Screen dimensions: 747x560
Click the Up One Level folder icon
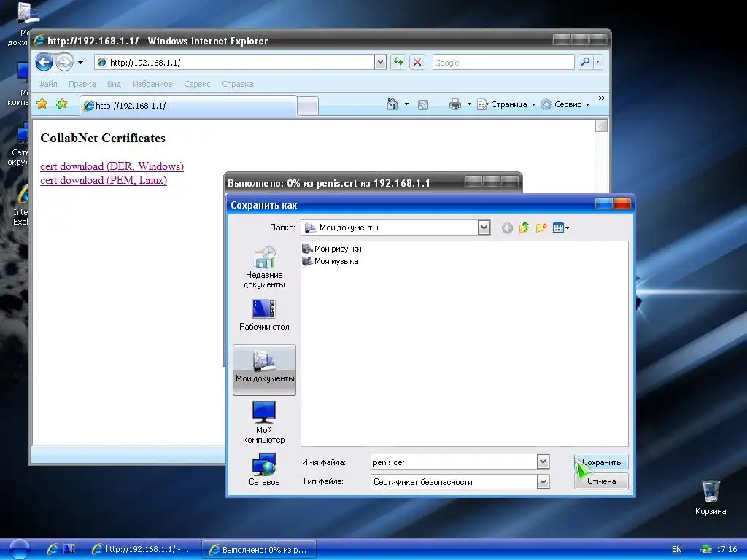pyautogui.click(x=524, y=227)
